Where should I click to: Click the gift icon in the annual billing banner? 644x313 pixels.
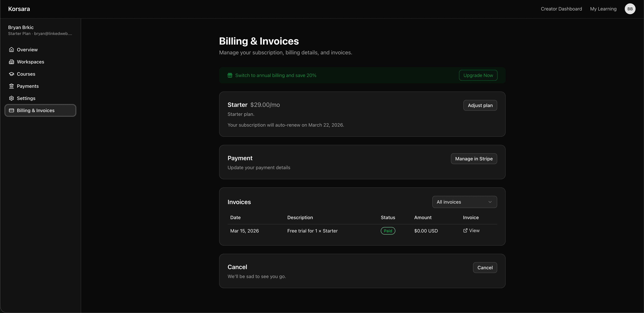230,75
